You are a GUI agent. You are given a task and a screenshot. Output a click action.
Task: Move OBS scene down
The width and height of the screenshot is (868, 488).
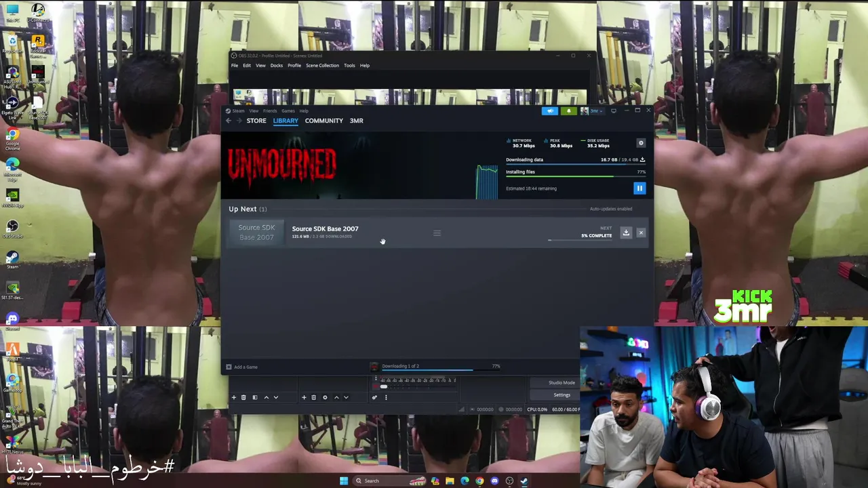pos(275,398)
